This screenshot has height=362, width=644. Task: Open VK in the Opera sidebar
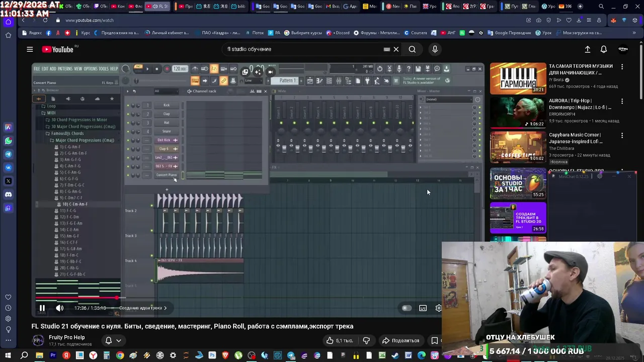pos(8,167)
